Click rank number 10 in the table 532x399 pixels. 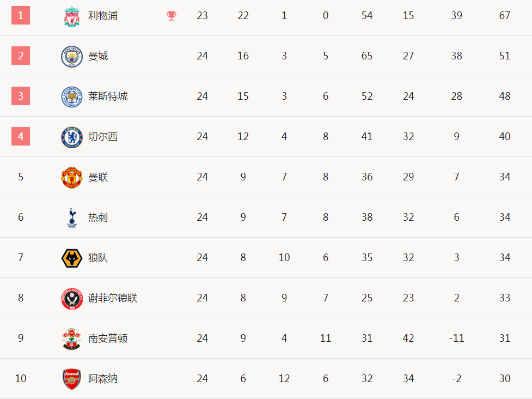21,379
